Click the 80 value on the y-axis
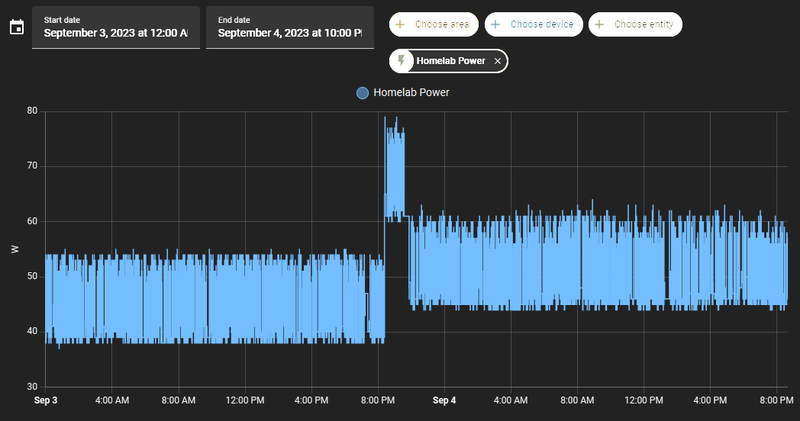 [x=32, y=111]
